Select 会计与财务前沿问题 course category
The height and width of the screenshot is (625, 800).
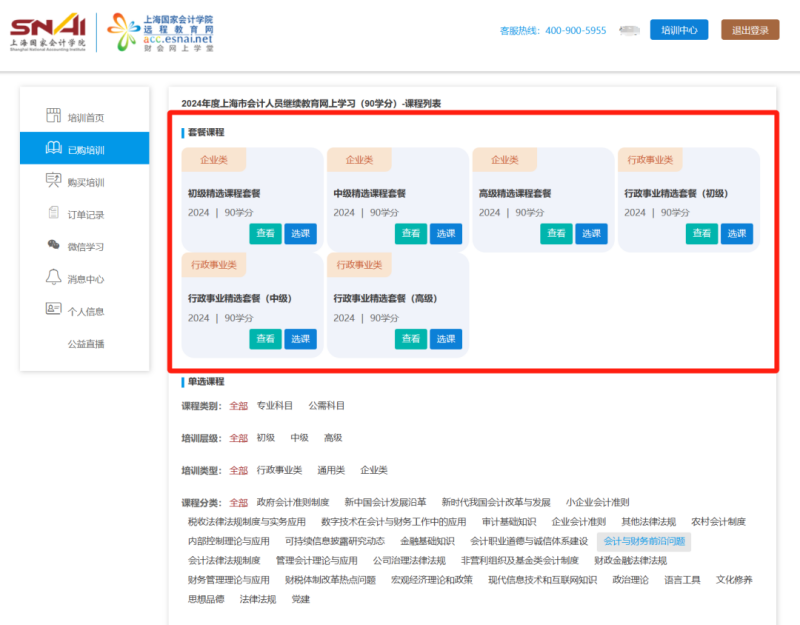644,541
